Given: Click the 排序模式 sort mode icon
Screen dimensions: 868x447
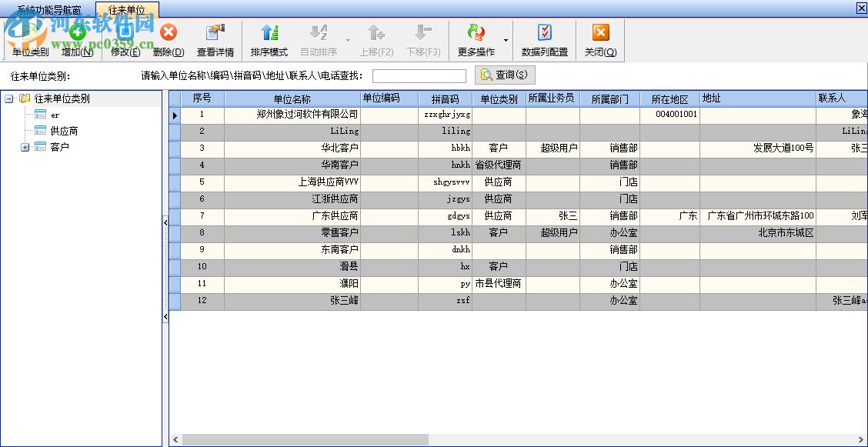Looking at the screenshot, I should [270, 38].
